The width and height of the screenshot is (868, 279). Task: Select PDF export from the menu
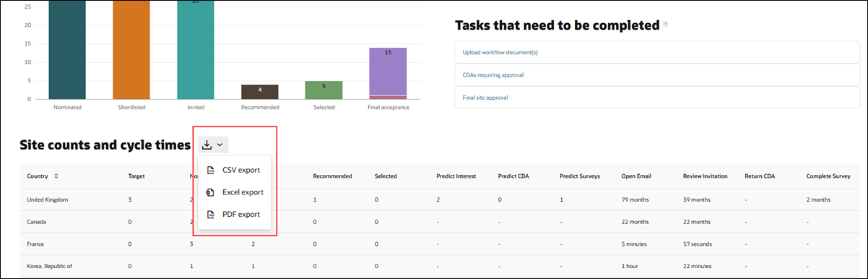pos(235,215)
